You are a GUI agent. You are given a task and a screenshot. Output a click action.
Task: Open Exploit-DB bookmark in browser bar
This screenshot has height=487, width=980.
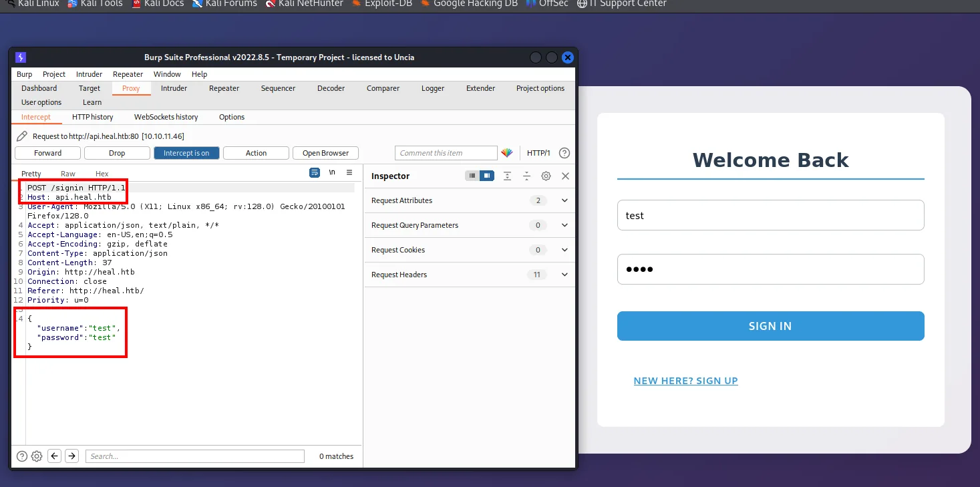point(383,3)
